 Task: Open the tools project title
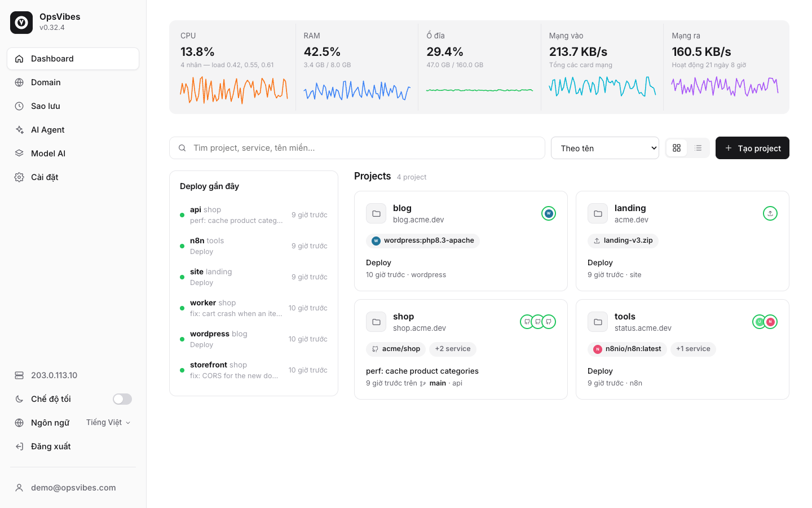tap(625, 317)
